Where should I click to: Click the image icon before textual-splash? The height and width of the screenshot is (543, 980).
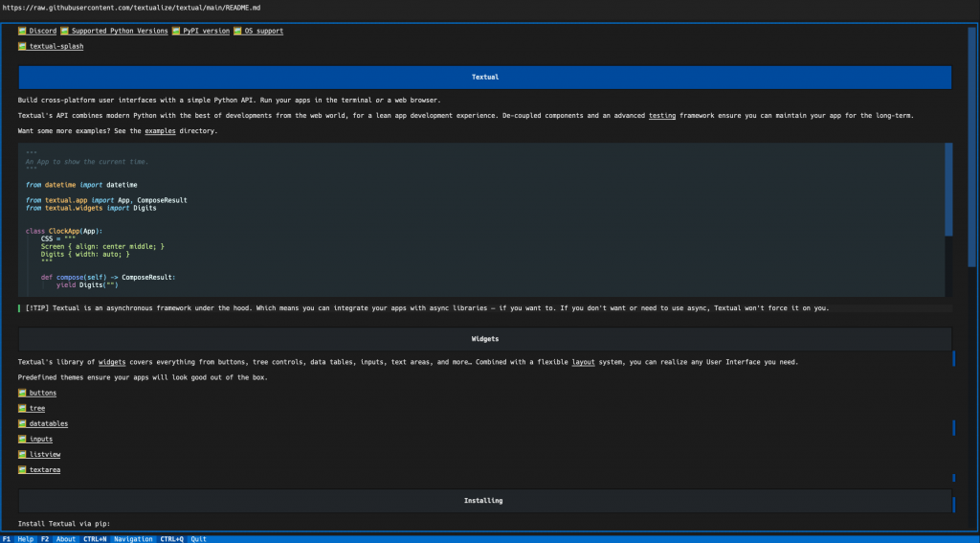click(x=22, y=46)
